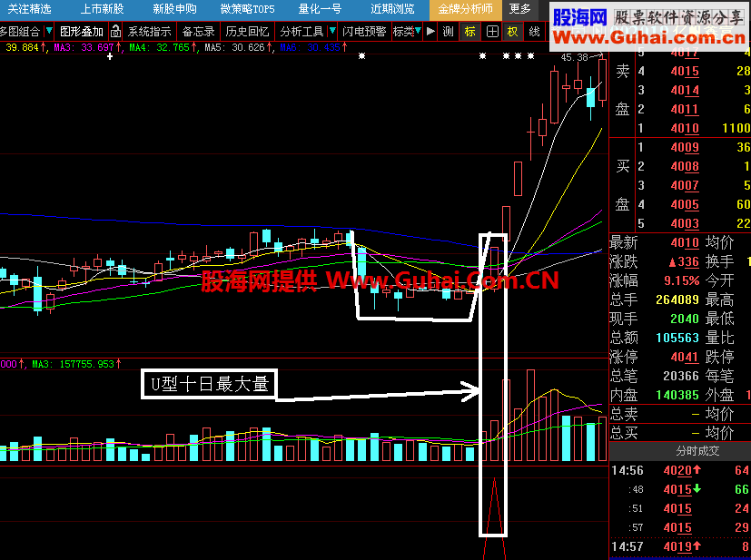Click sell level 2 price 4011
This screenshot has height=560, width=751.
point(685,110)
